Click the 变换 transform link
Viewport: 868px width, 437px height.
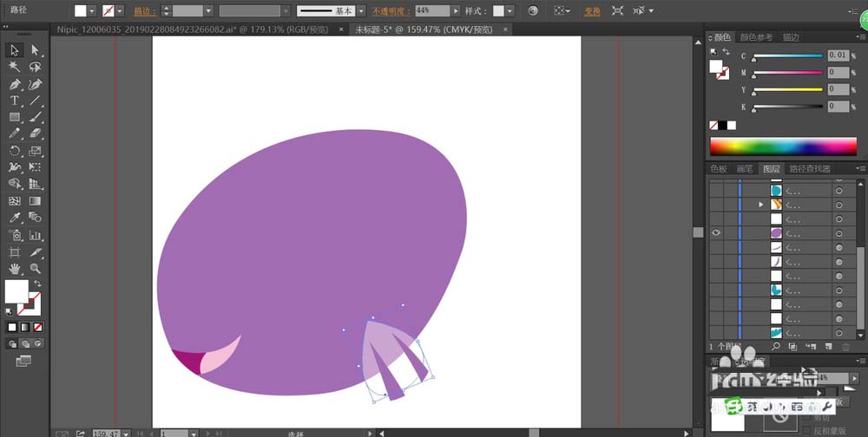click(x=592, y=11)
